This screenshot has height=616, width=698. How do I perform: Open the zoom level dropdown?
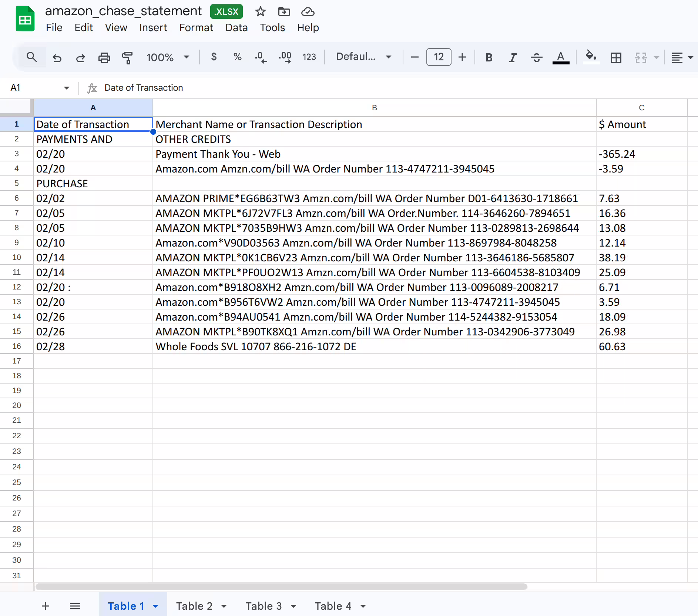(168, 57)
